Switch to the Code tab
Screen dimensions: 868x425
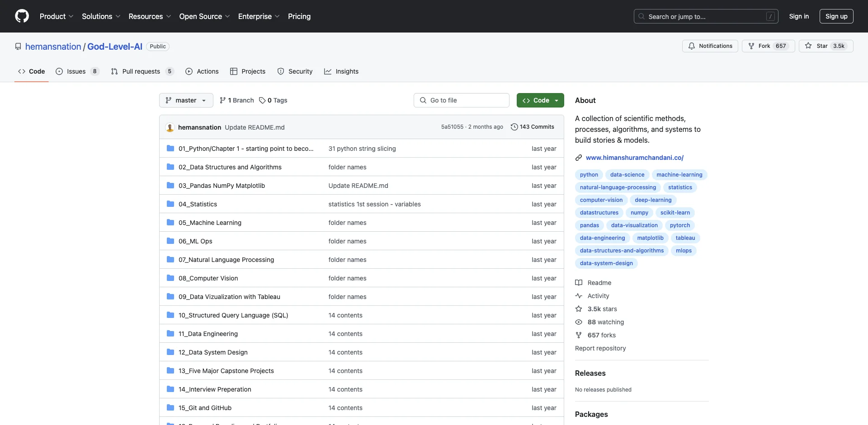pos(32,71)
